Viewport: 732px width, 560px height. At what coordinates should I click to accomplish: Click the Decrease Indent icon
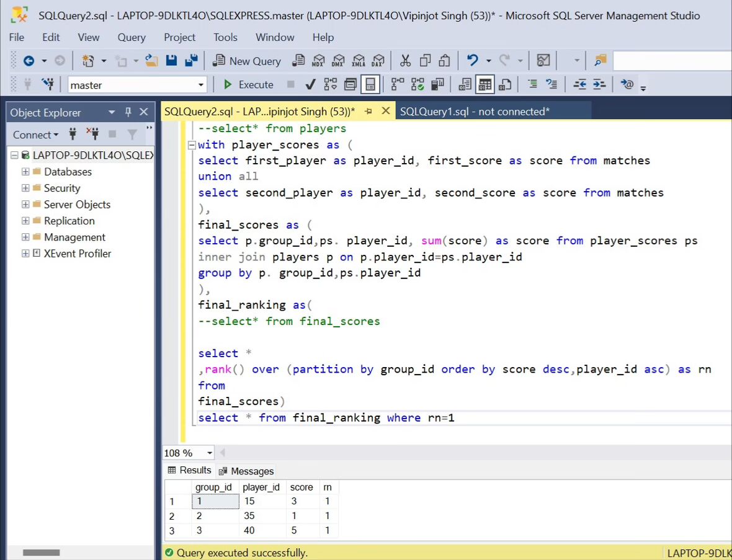click(x=579, y=84)
